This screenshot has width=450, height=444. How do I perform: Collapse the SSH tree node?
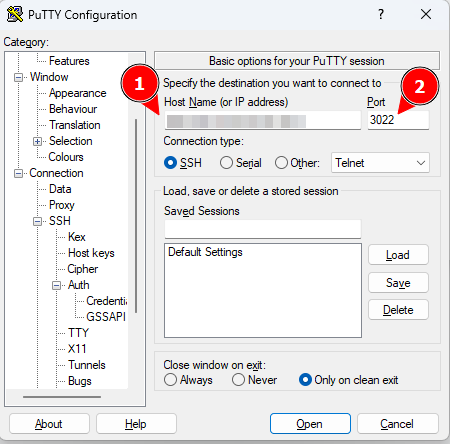(37, 222)
